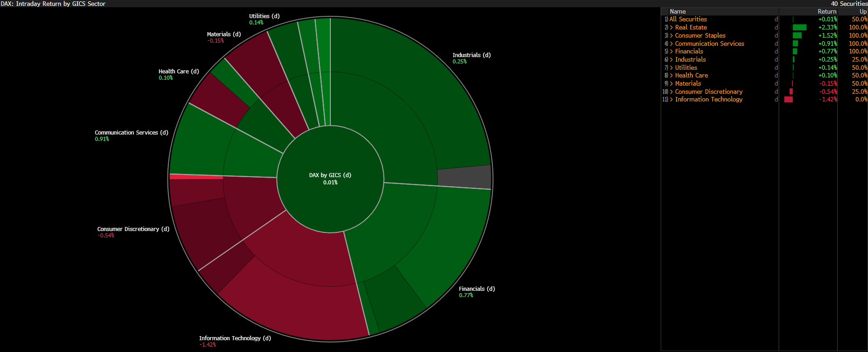Click the Information Technology (d) chart label
This screenshot has width=868, height=352.
[x=235, y=338]
